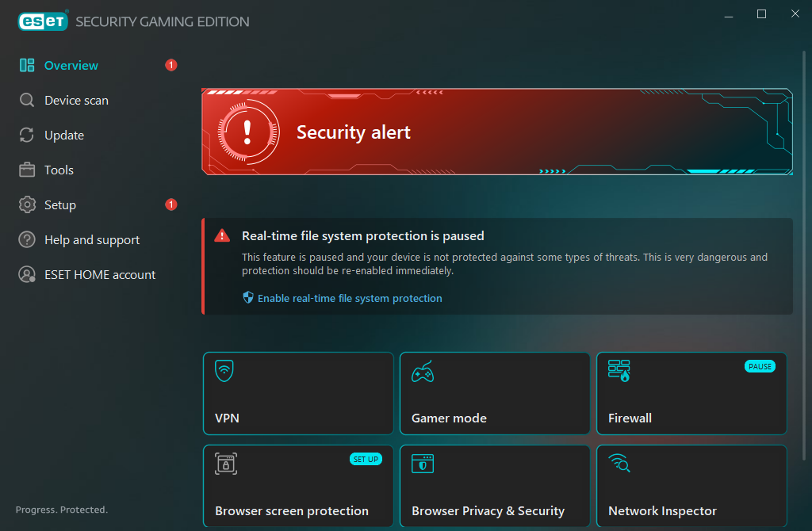
Task: Click the Network Inspector wifi search icon
Action: click(x=619, y=463)
